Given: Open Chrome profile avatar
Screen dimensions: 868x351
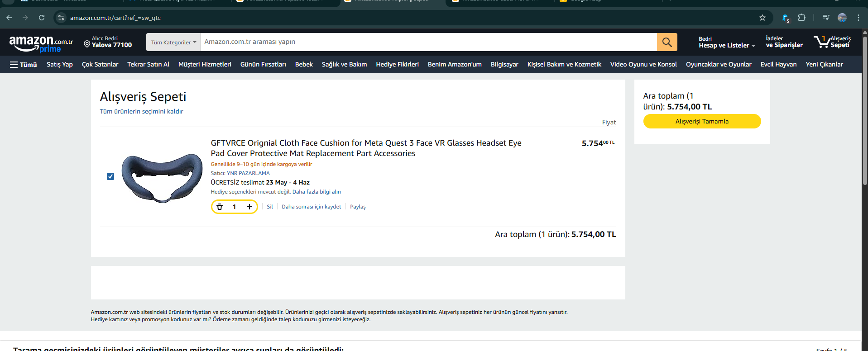Looking at the screenshot, I should point(842,18).
